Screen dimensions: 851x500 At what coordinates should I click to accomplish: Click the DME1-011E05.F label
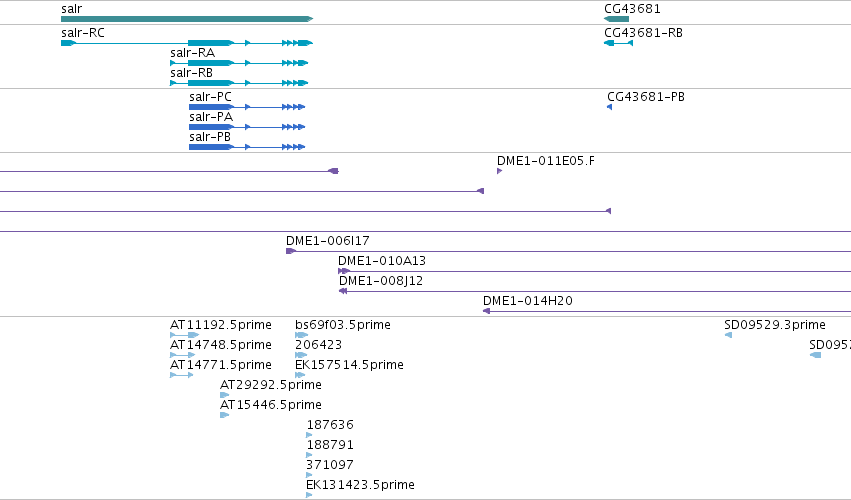click(x=546, y=161)
